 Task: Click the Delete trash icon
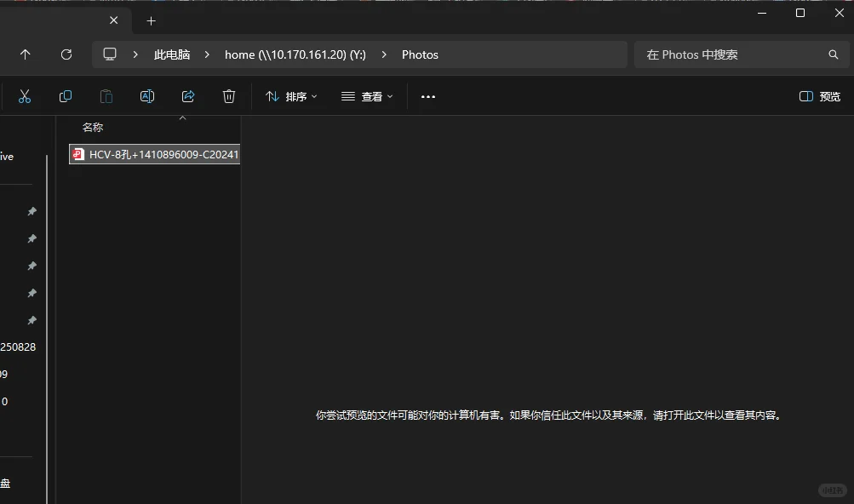tap(228, 96)
